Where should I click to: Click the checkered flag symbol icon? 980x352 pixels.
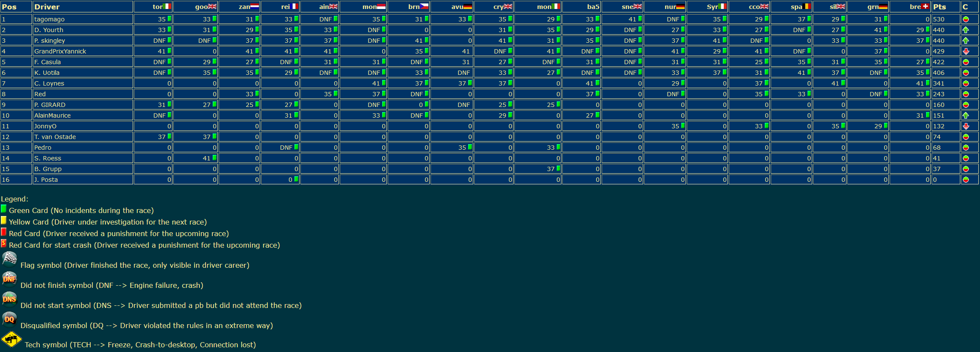(9, 259)
